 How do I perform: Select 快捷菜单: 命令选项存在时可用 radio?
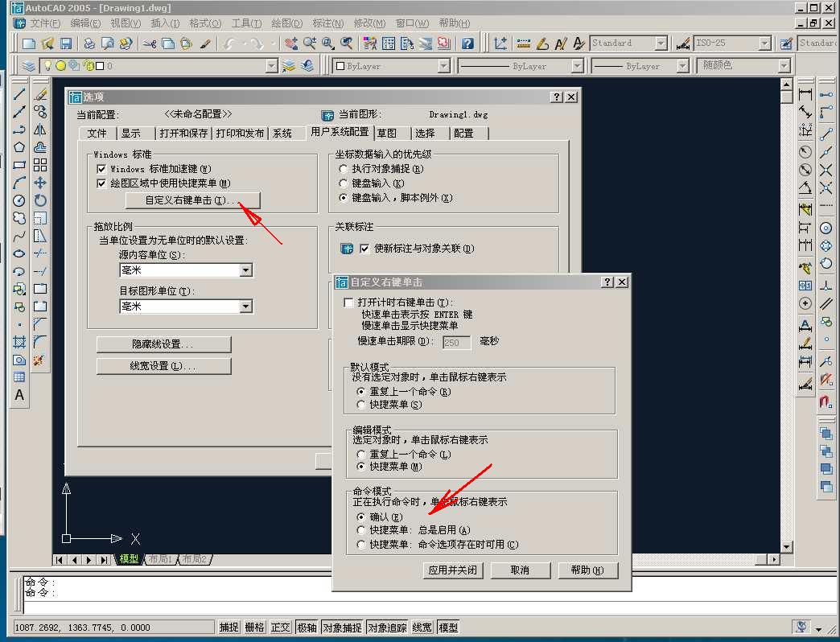point(361,545)
